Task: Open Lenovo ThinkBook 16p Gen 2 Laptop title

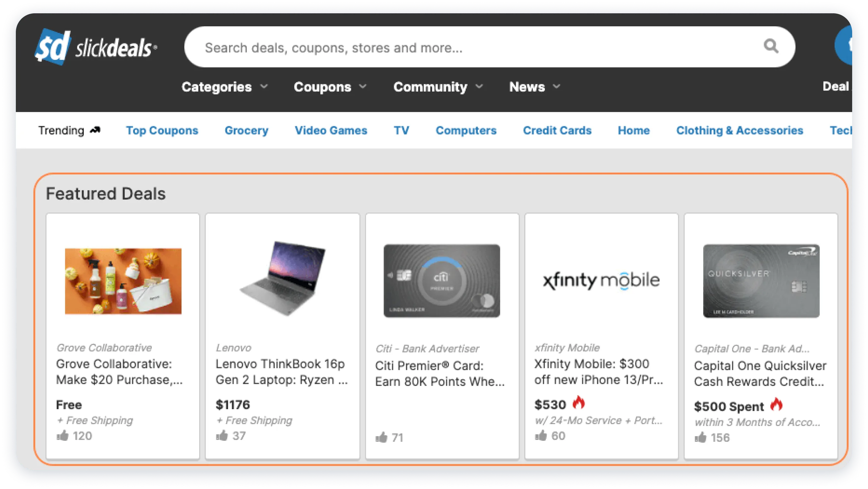Action: point(281,372)
